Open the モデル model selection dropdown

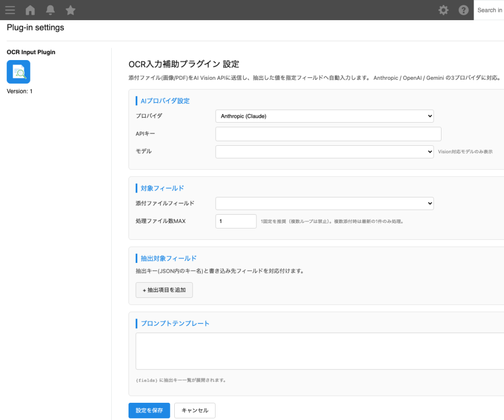click(324, 152)
